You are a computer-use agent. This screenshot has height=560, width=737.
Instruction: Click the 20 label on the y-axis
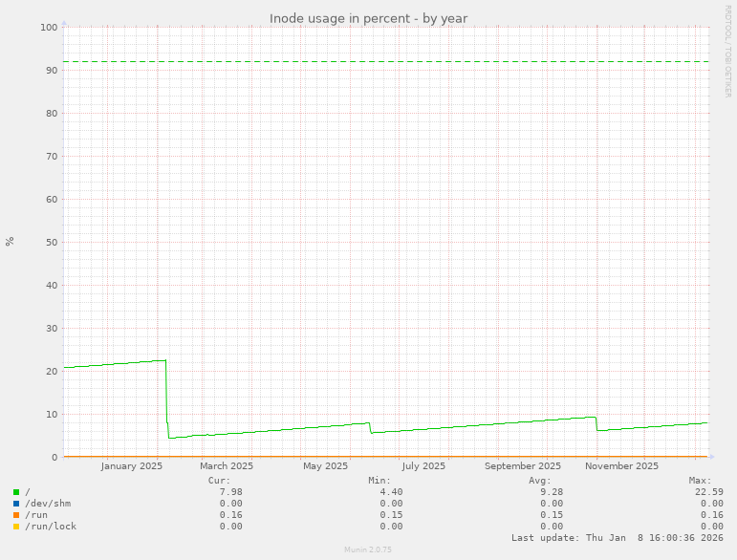pyautogui.click(x=52, y=371)
